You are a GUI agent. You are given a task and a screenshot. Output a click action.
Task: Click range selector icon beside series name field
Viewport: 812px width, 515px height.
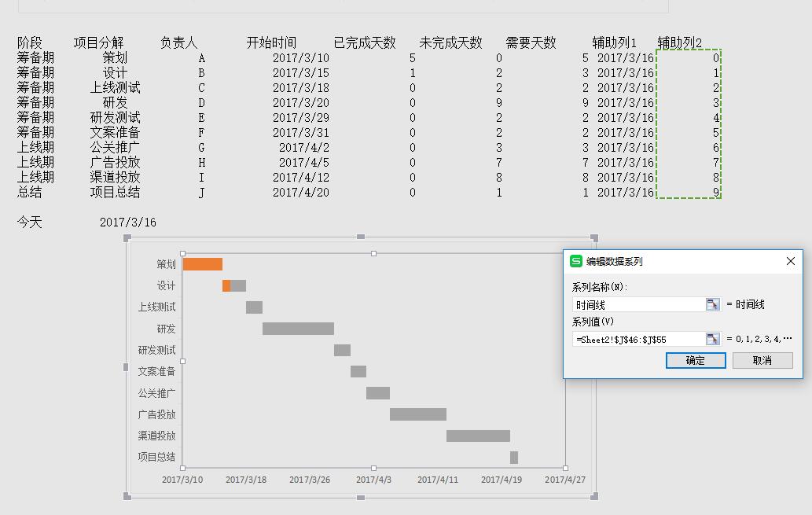[712, 304]
